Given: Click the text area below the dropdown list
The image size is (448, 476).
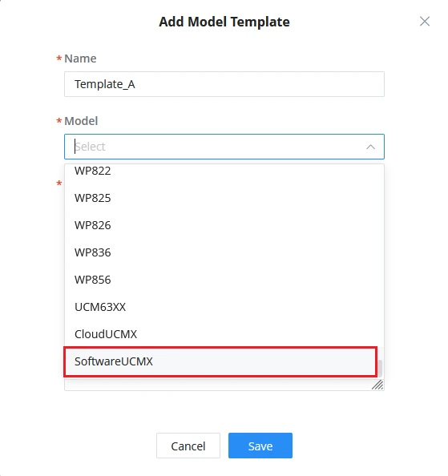Looking at the screenshot, I should 218,385.
